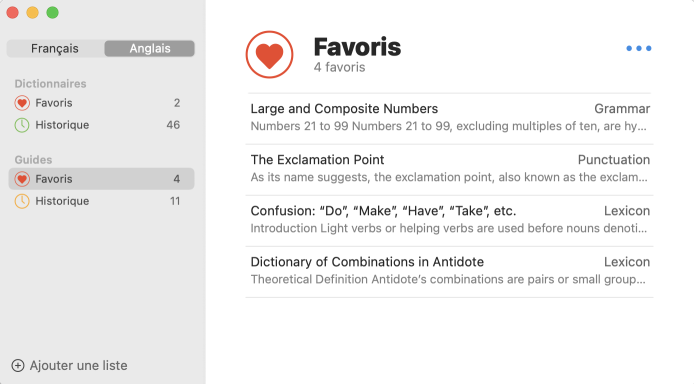The image size is (694, 384).
Task: Open the three-dot options menu
Action: (x=639, y=48)
